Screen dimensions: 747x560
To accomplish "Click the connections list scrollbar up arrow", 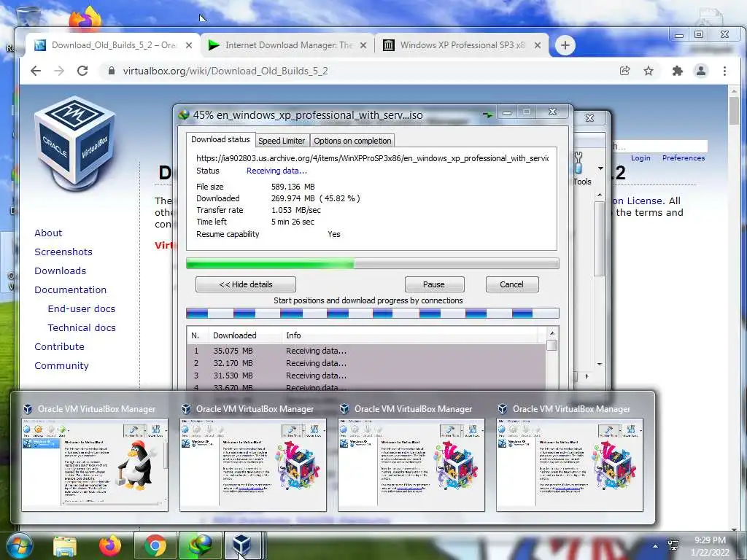I will click(x=552, y=333).
